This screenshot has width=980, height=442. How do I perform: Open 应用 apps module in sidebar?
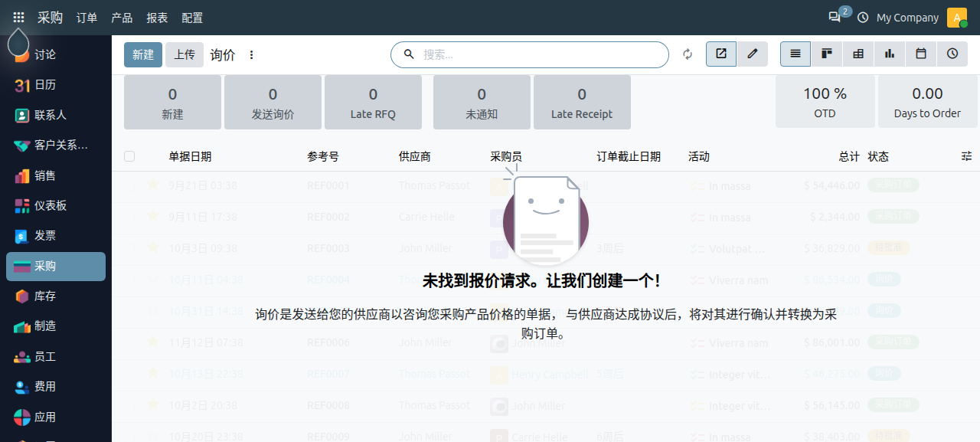[56, 417]
